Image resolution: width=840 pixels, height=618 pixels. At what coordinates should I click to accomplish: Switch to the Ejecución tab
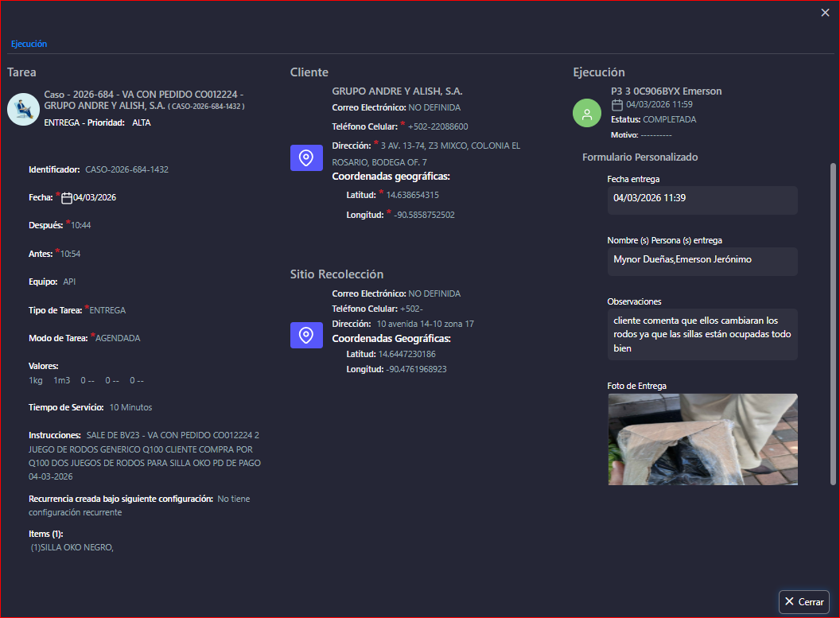(29, 45)
